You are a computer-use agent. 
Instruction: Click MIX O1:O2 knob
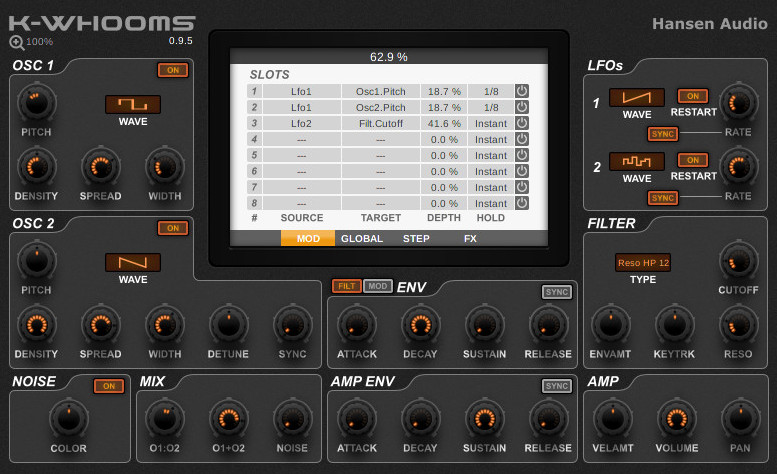(165, 419)
